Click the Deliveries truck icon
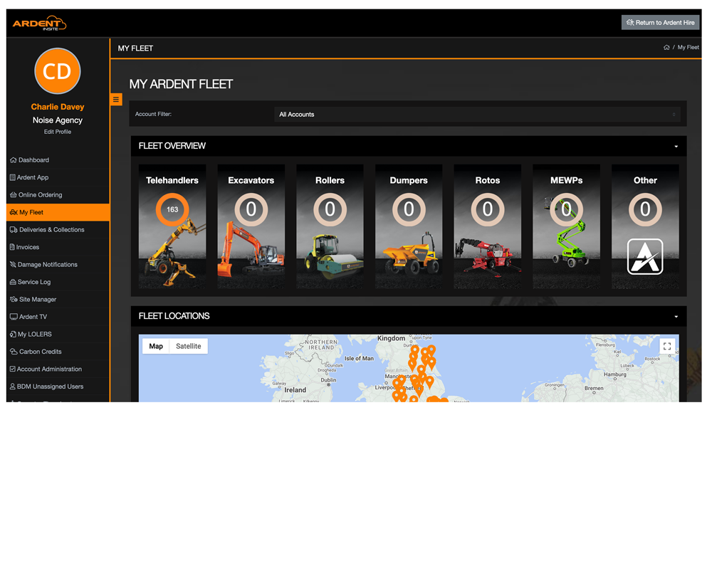The width and height of the screenshot is (712, 588). 14,230
